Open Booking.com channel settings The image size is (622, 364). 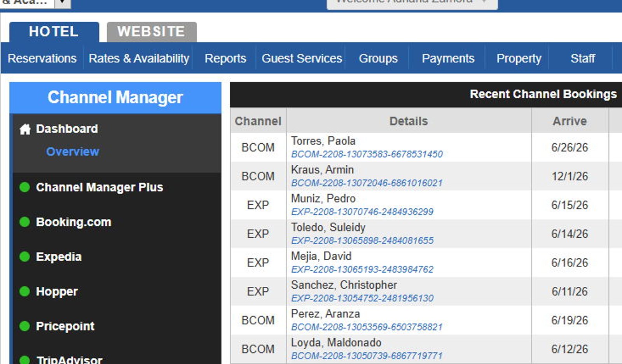point(73,222)
